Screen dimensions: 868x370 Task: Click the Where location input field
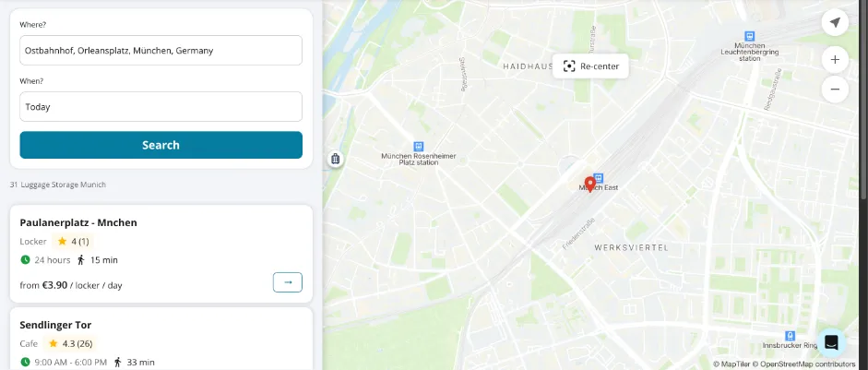click(x=161, y=51)
